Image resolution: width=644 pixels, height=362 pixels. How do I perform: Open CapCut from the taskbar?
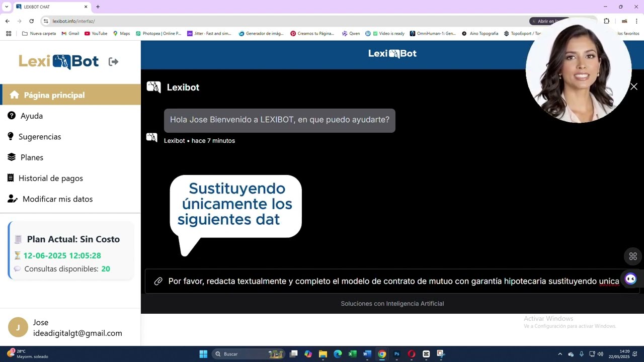tap(426, 354)
